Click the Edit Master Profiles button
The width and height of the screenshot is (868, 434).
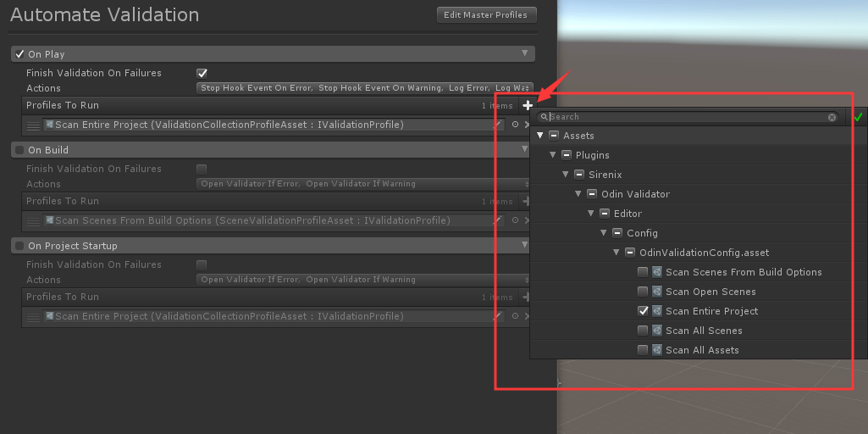[486, 15]
